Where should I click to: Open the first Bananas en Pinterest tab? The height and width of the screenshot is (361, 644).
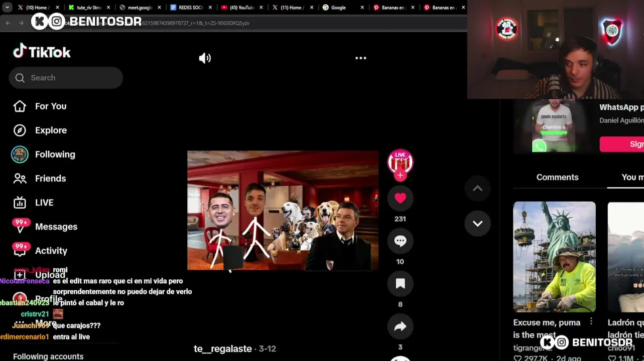[x=393, y=8]
